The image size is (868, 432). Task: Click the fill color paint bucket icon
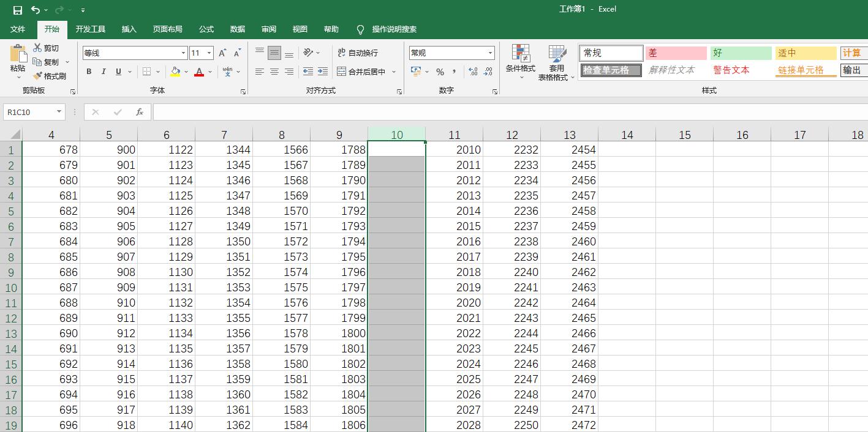coord(176,72)
